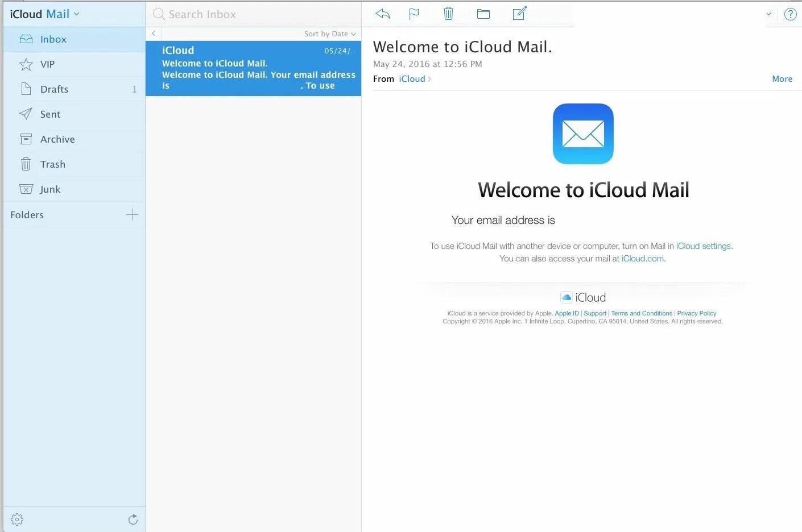Open the iCloud.com link
The width and height of the screenshot is (802, 532).
(643, 259)
